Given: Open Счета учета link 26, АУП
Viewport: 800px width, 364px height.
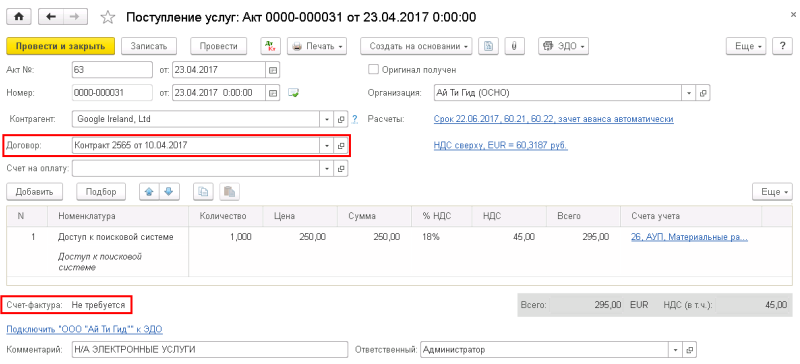Looking at the screenshot, I should (689, 237).
